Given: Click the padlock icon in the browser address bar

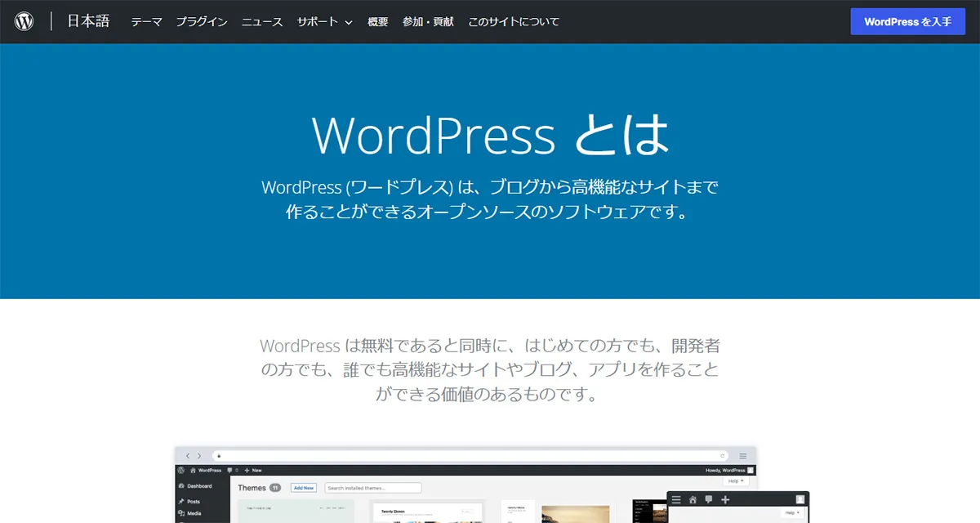Looking at the screenshot, I should [218, 455].
